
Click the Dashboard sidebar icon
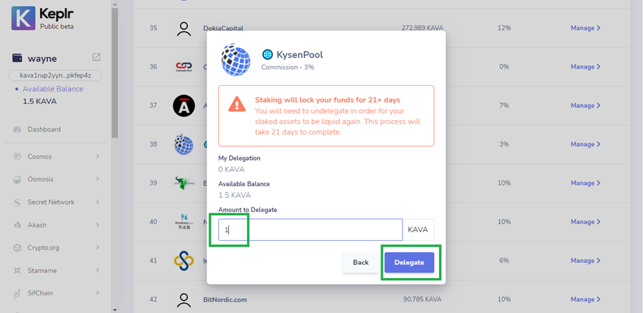(x=17, y=130)
